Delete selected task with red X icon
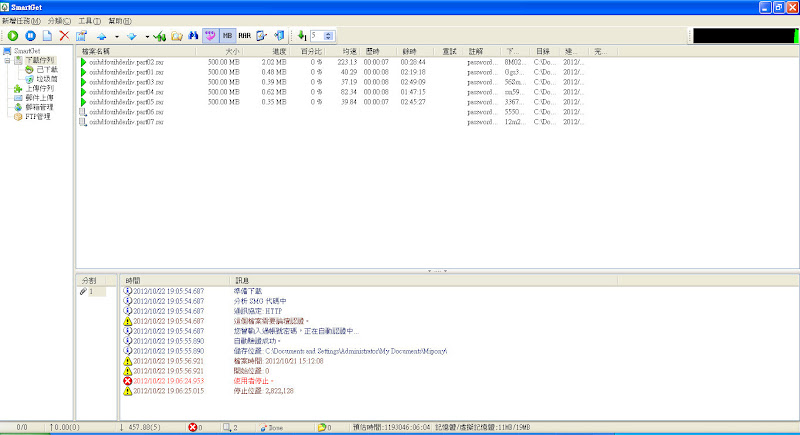800x435 pixels. (64, 35)
